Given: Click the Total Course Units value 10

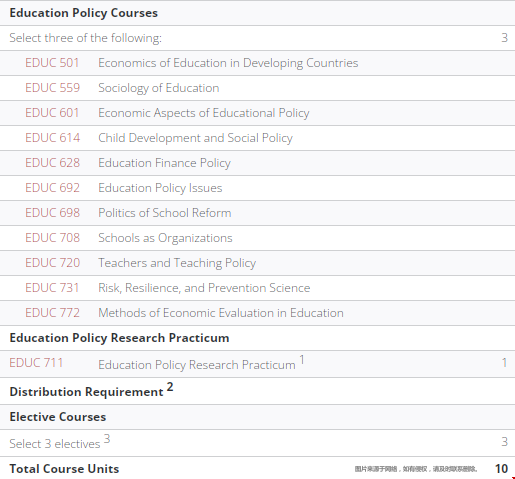Looking at the screenshot, I should tap(501, 469).
